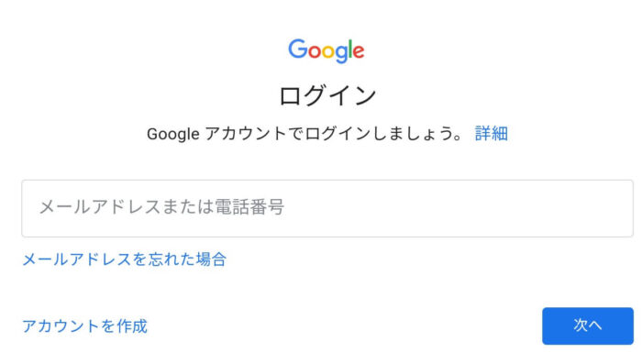Recover forgotten email address via link
Screen dimensions: 642x364
pos(124,259)
